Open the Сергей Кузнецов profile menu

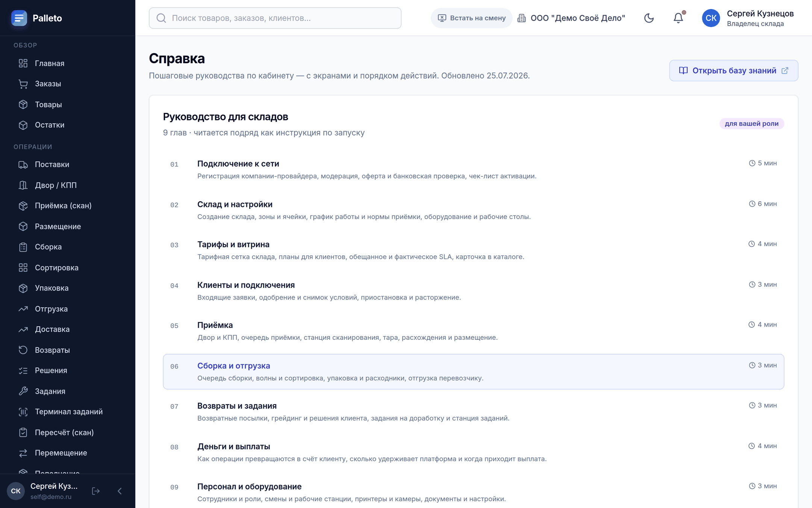click(x=748, y=18)
